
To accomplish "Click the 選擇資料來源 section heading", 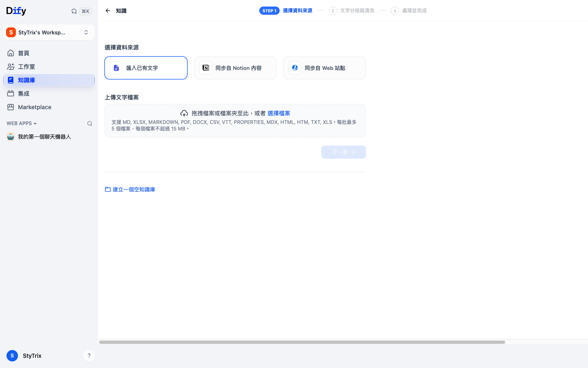I will click(122, 47).
